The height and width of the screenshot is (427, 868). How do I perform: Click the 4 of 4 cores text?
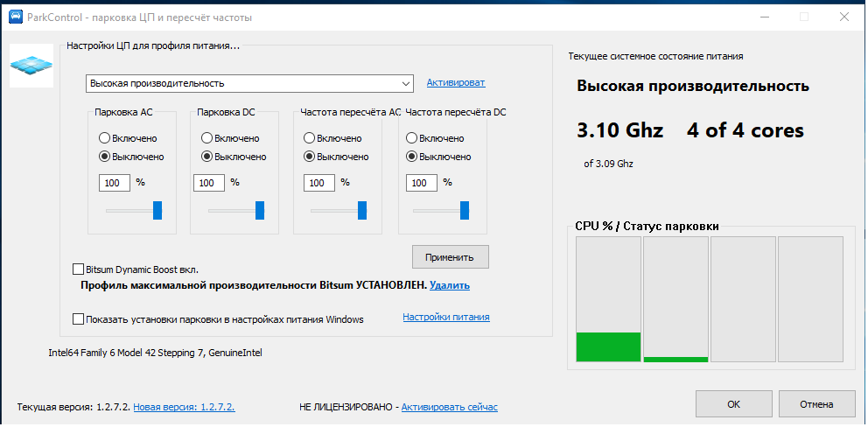tap(745, 130)
